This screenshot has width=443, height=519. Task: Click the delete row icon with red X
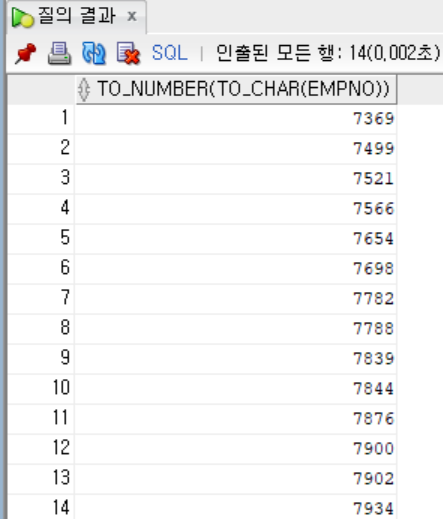(128, 53)
